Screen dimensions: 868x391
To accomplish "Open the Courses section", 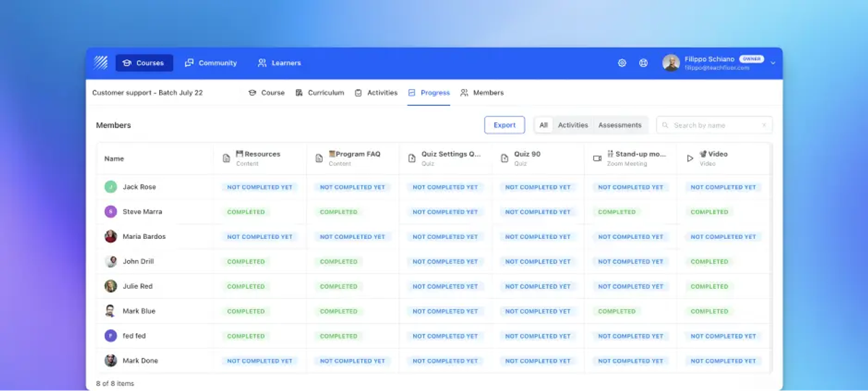I will (x=144, y=63).
